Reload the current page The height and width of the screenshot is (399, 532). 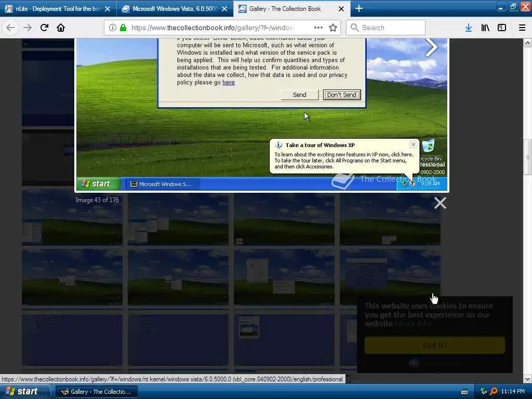[x=44, y=28]
